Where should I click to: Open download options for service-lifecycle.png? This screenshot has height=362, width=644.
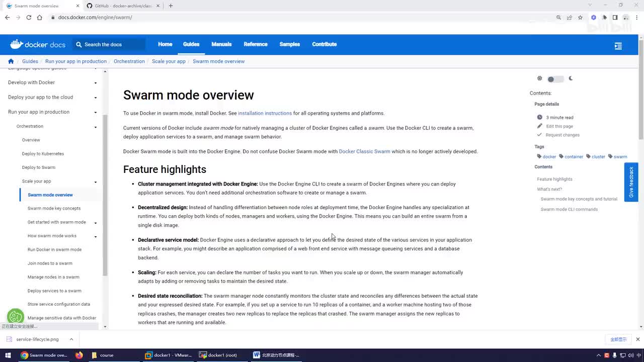click(71, 339)
